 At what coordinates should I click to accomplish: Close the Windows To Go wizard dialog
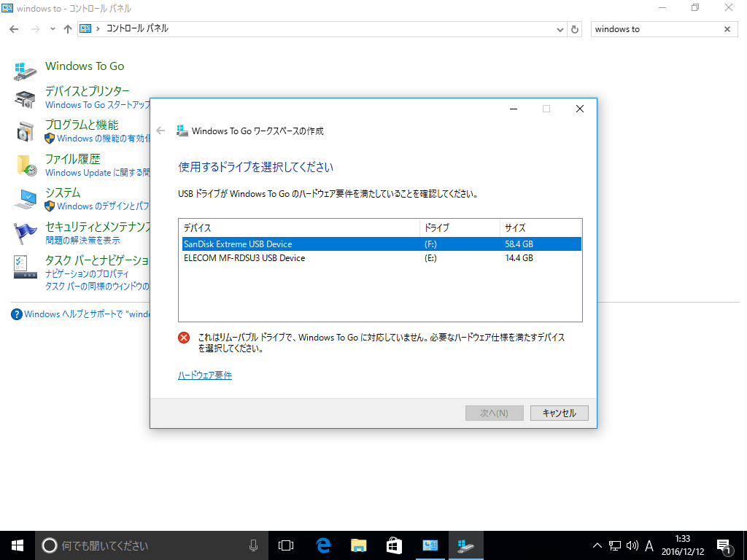[580, 109]
